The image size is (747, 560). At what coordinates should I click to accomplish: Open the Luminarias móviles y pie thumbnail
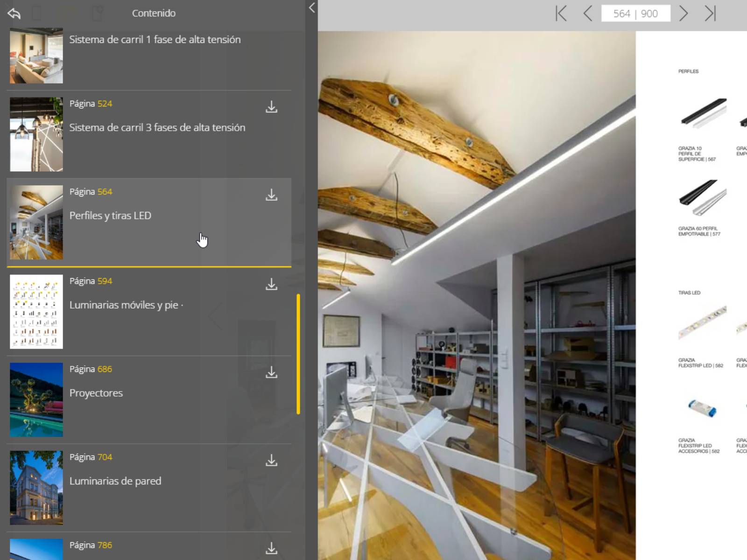tap(36, 312)
